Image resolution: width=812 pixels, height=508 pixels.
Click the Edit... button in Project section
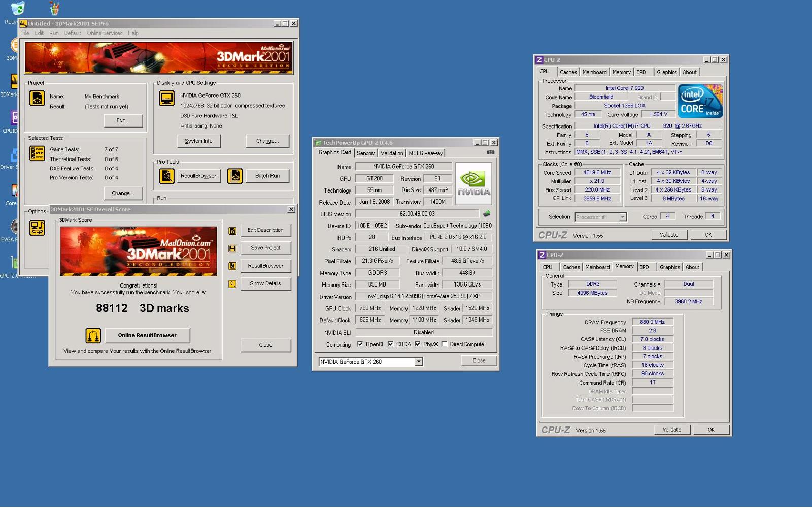(x=123, y=121)
